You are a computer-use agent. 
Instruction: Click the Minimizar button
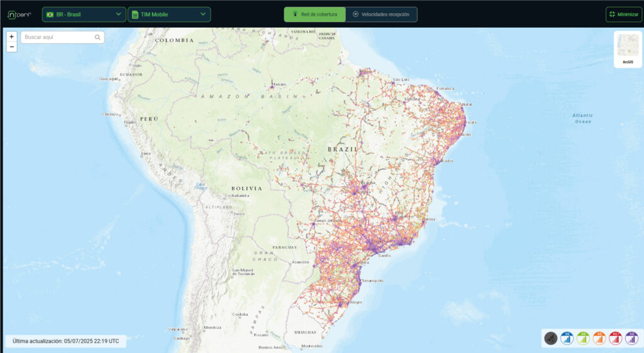623,14
